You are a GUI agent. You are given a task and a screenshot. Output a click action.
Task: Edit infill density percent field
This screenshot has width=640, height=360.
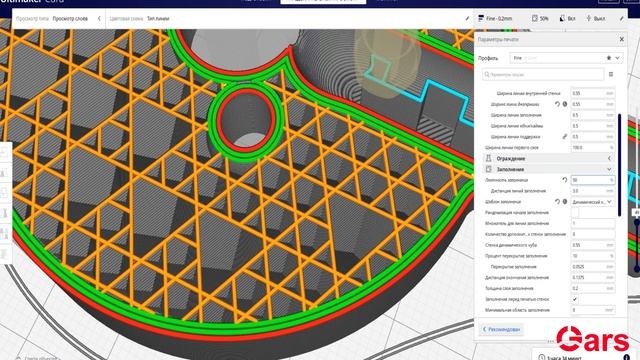593,180
